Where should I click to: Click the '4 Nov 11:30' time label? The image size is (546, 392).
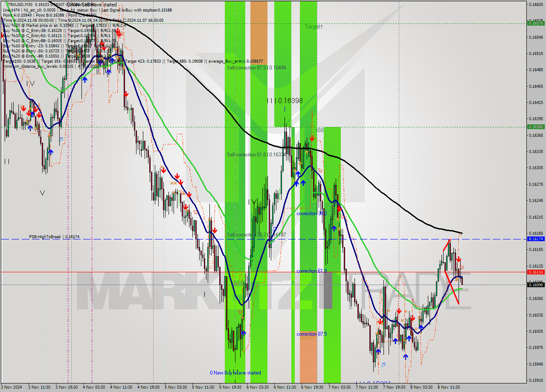121,387
